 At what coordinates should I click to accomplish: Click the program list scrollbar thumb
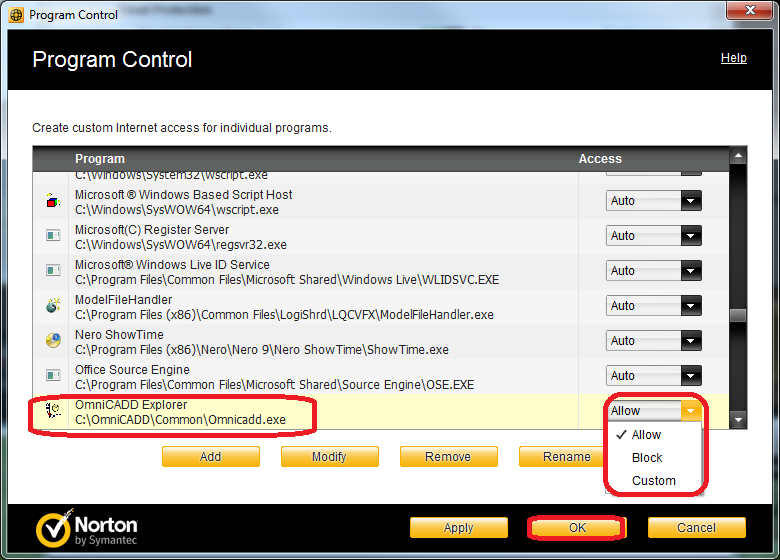coord(738,315)
